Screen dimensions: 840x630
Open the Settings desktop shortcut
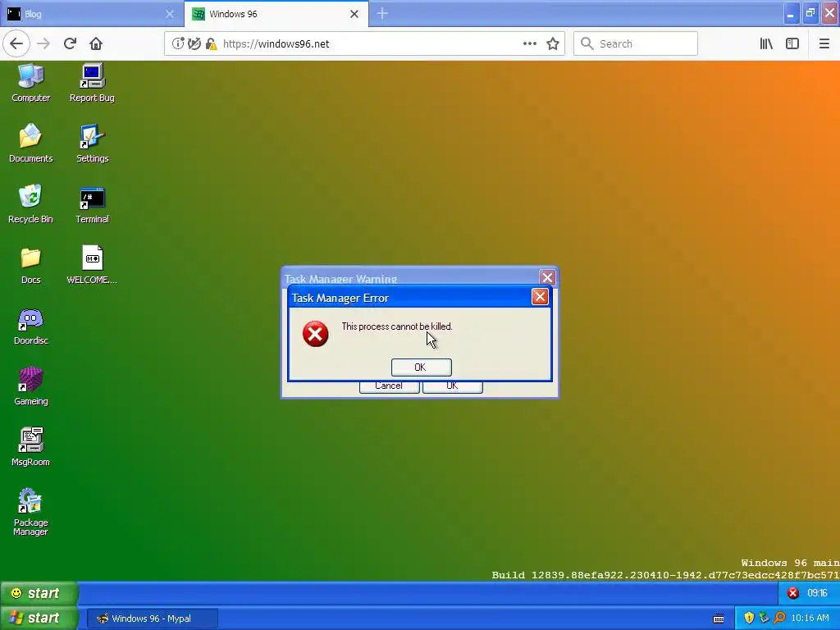tap(92, 143)
